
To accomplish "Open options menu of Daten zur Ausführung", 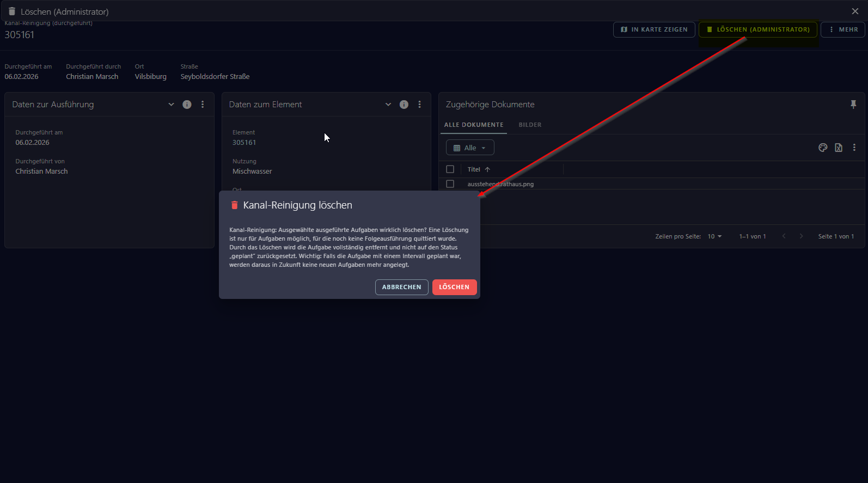I will pos(203,105).
